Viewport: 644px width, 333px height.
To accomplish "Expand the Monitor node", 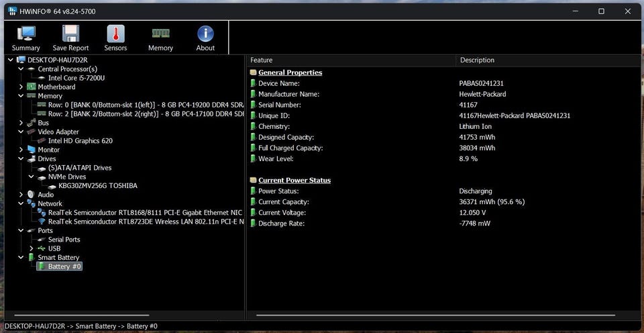I will [21, 150].
